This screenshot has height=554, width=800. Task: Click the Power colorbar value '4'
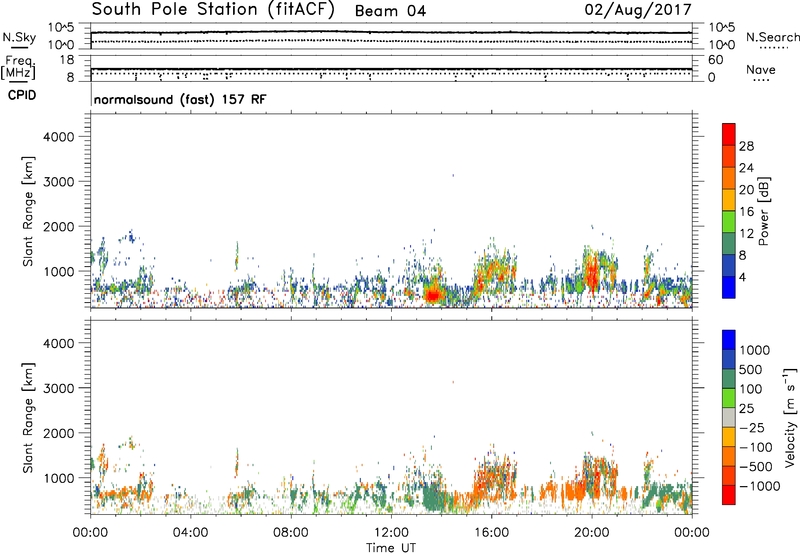[x=743, y=278]
